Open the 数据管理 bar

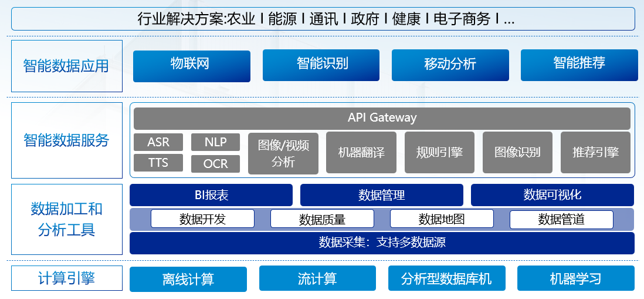(382, 195)
